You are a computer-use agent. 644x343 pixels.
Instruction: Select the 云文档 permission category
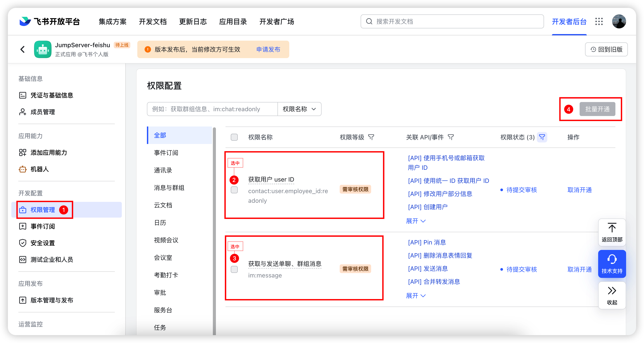pyautogui.click(x=163, y=205)
